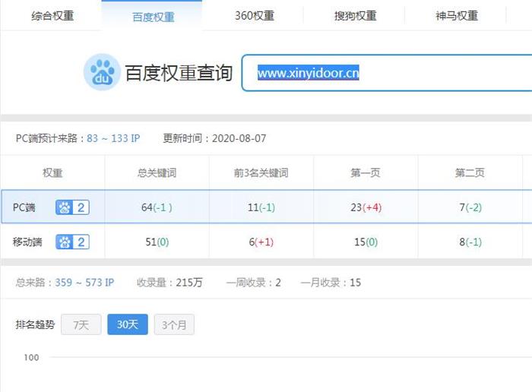Screen dimensions: 532x392
Task: Click 一月收录 15 text
Action: (x=331, y=283)
